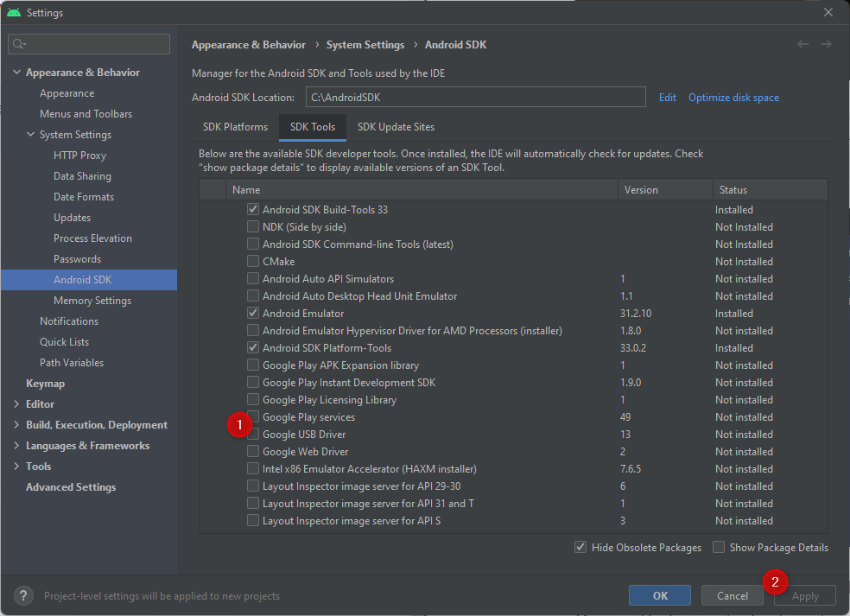Expand the Build, Execution, Deployment section
The height and width of the screenshot is (616, 850).
coord(16,424)
